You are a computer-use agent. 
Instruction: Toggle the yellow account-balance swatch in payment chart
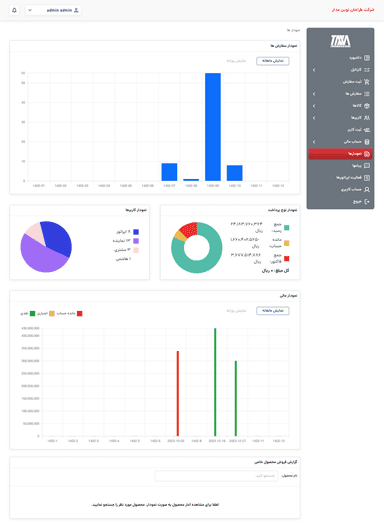click(286, 243)
